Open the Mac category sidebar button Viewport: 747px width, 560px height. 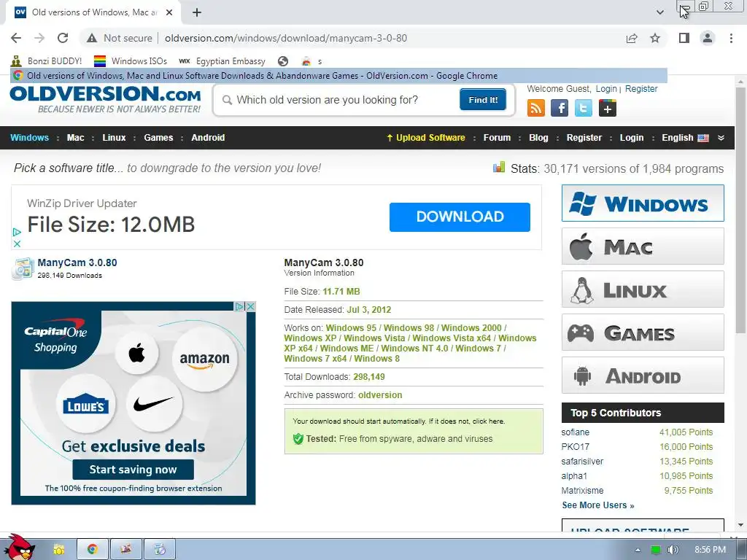pos(643,246)
